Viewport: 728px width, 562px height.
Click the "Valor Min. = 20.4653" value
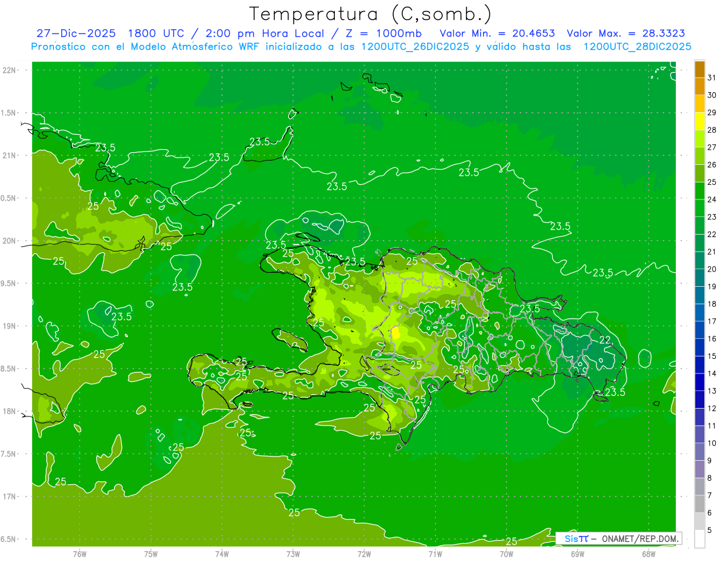[x=497, y=33]
